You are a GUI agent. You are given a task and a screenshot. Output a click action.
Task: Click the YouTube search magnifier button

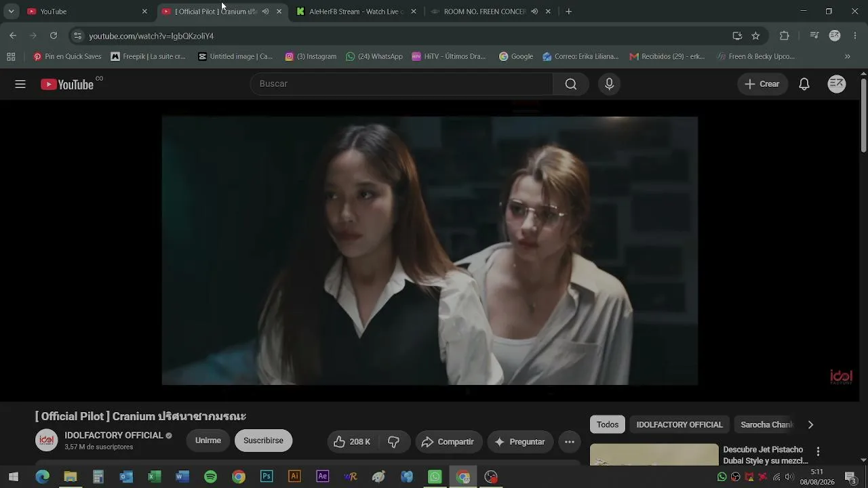click(x=571, y=84)
